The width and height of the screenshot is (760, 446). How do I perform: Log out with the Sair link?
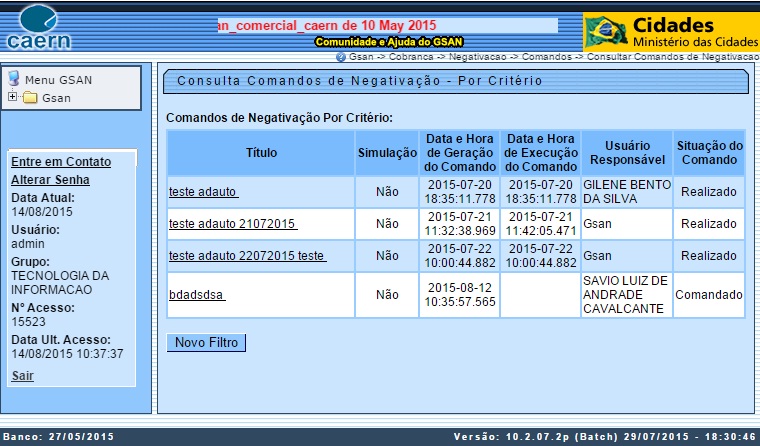tap(22, 376)
